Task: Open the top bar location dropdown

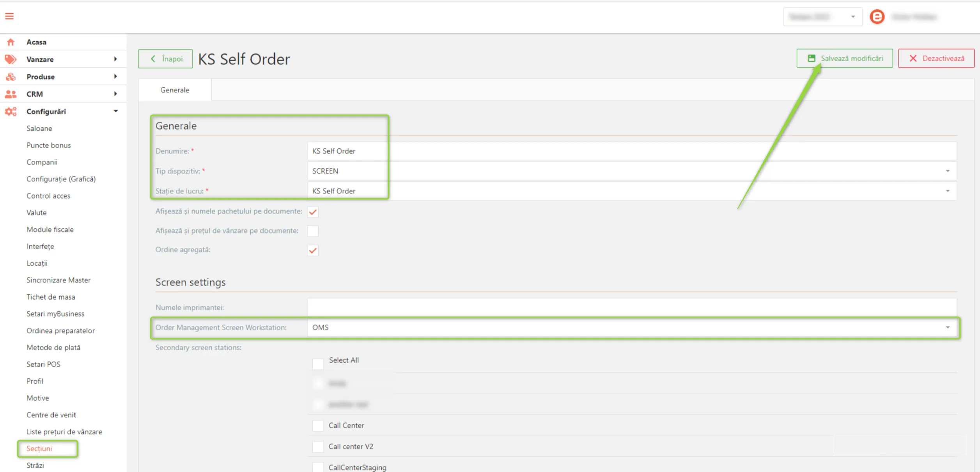Action: 822,17
